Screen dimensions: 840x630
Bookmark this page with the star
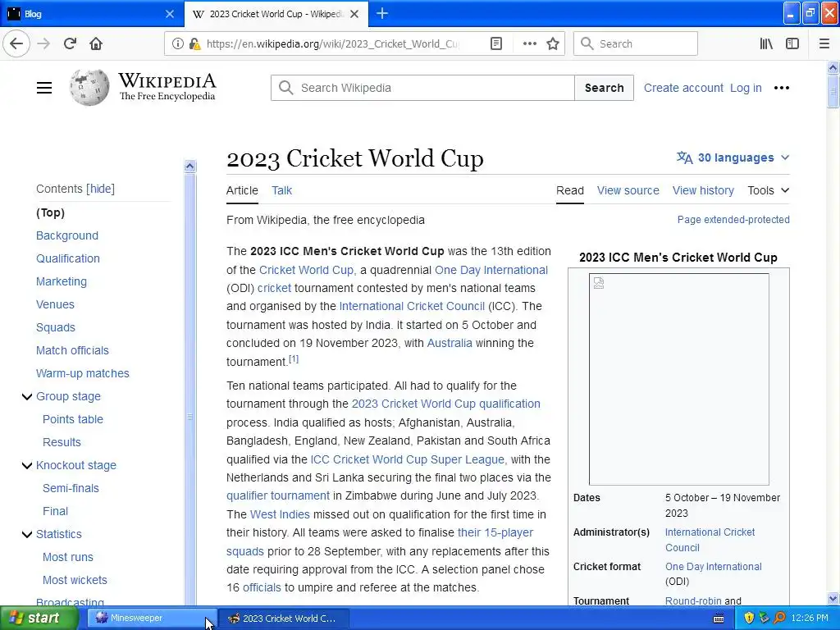[553, 44]
